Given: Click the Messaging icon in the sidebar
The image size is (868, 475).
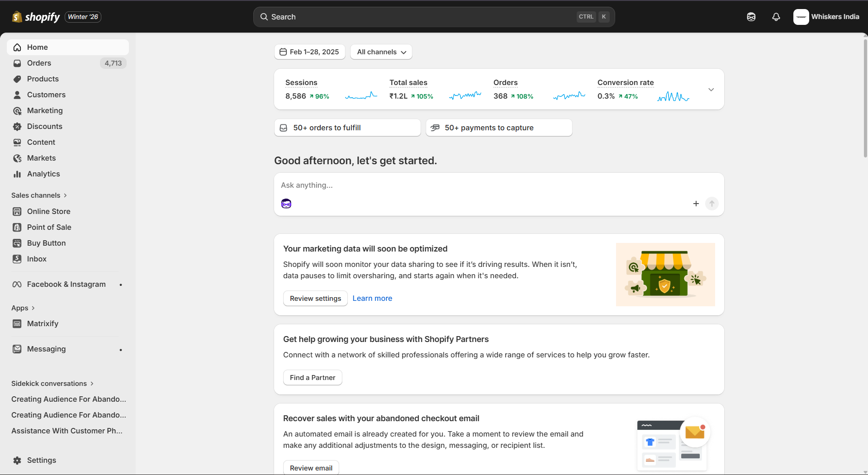Looking at the screenshot, I should (x=17, y=349).
